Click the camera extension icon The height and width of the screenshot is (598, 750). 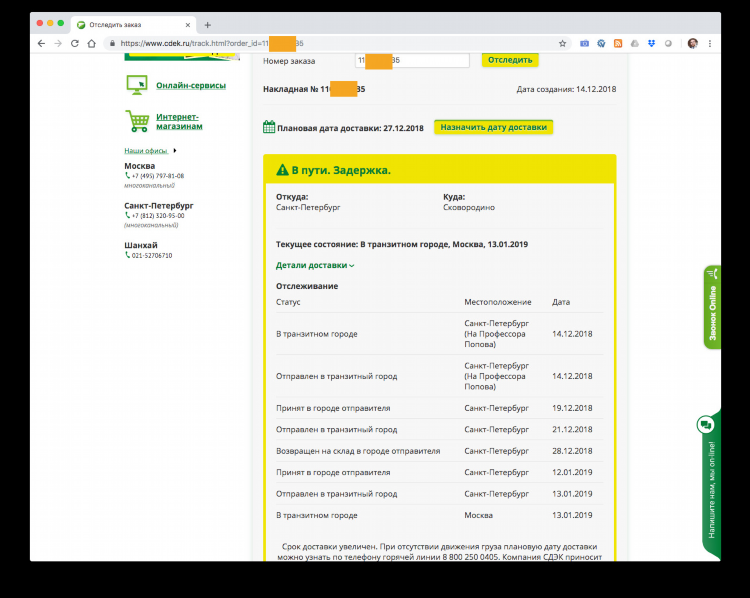point(585,44)
